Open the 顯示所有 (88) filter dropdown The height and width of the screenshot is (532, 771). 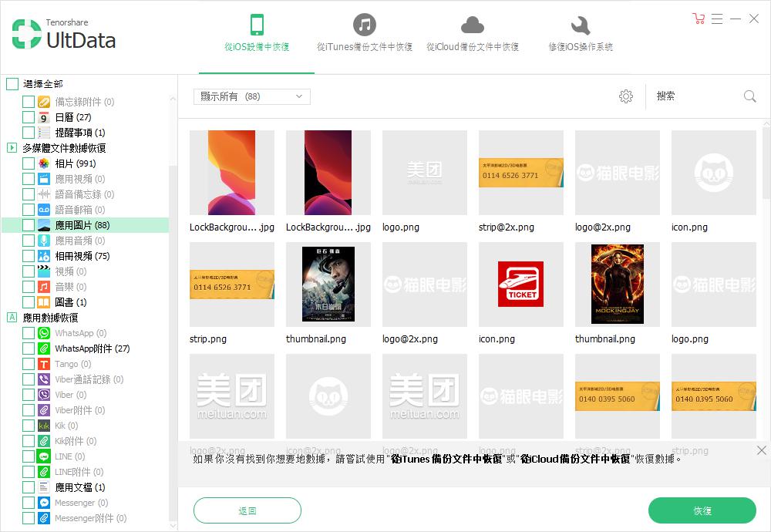(x=252, y=96)
